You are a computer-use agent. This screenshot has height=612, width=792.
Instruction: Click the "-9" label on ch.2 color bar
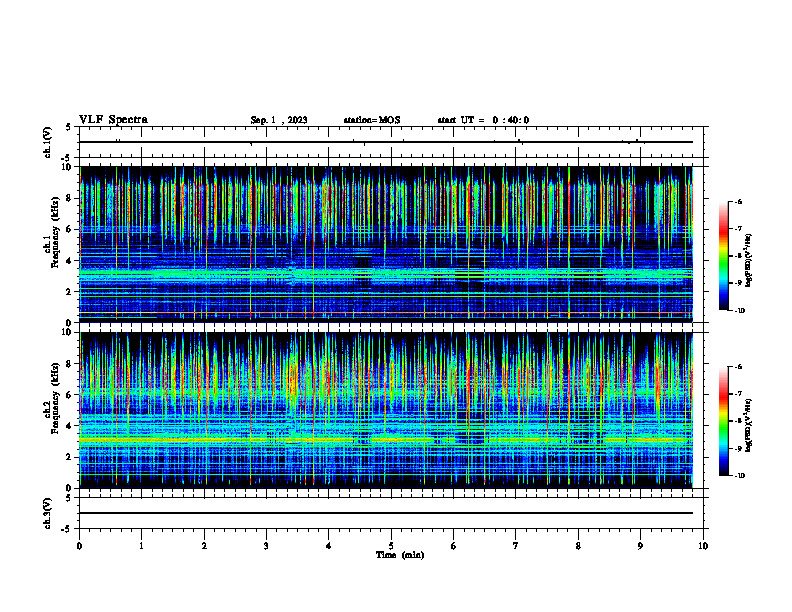click(738, 448)
